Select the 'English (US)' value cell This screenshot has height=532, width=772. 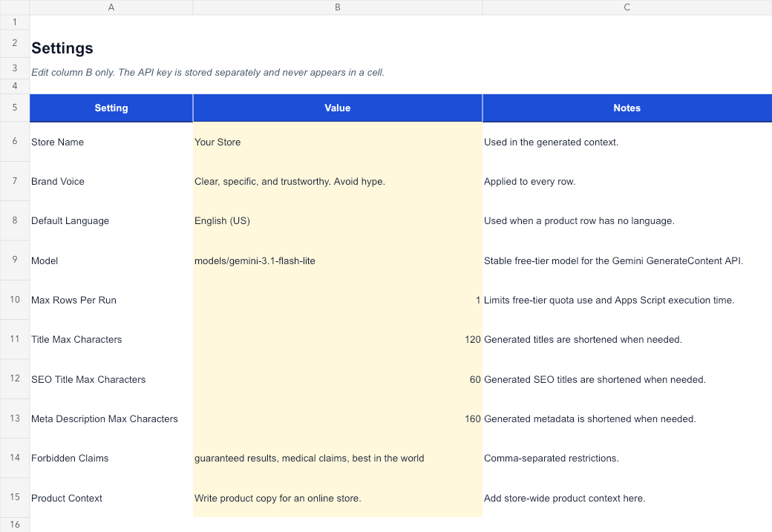coord(337,220)
